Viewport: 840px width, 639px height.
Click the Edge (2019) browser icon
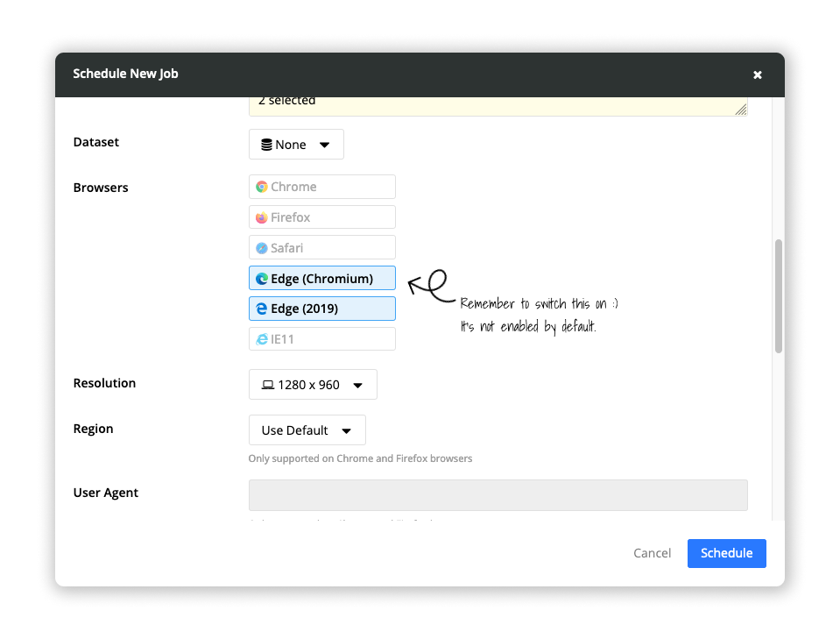tap(261, 308)
